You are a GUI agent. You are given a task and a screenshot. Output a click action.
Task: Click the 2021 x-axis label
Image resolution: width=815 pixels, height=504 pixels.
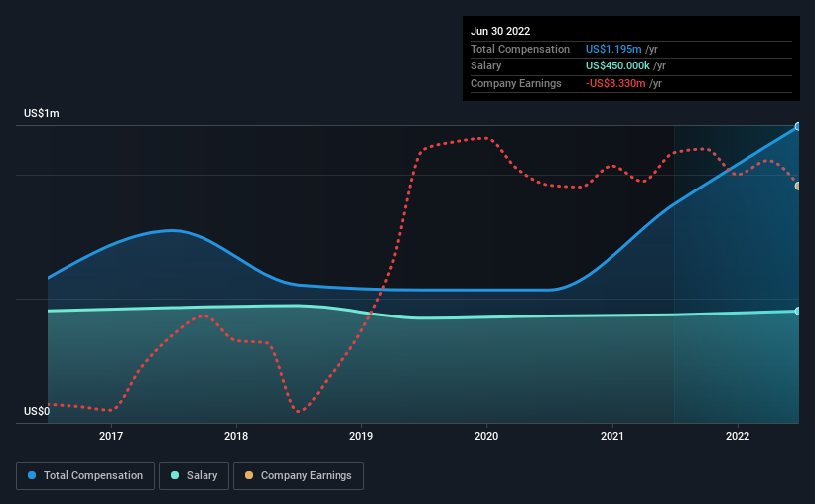(612, 436)
